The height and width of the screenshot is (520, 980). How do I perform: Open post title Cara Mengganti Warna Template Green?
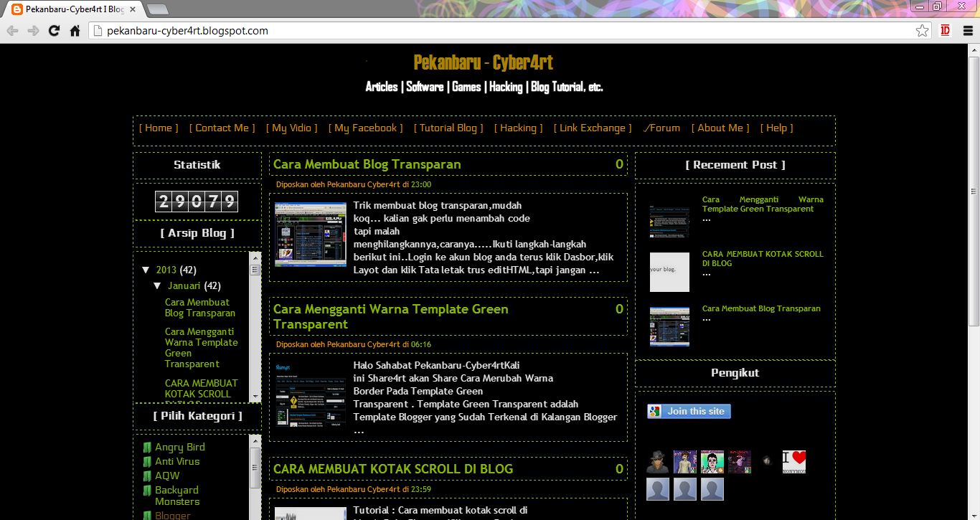point(390,316)
